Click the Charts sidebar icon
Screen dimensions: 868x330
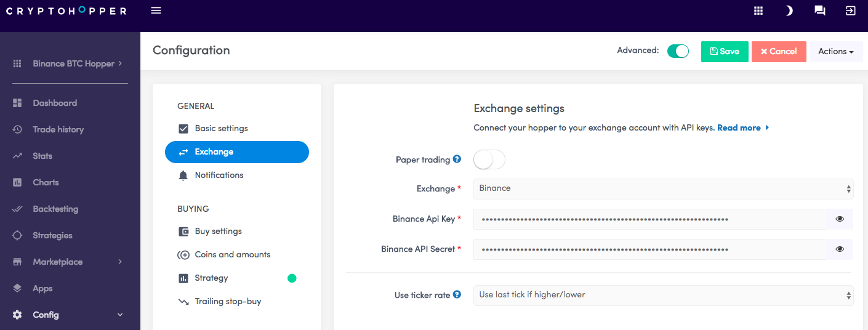coord(17,182)
